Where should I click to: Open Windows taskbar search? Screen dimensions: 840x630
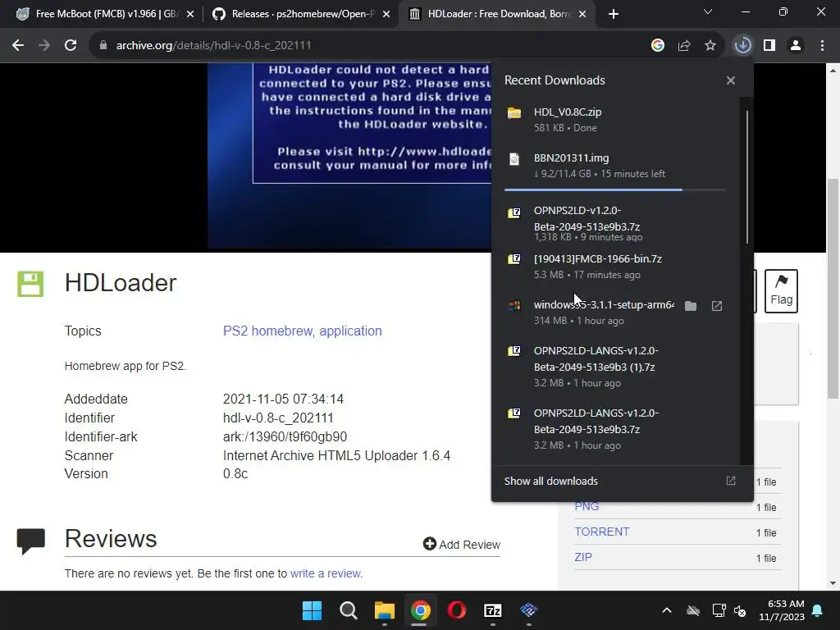click(348, 610)
